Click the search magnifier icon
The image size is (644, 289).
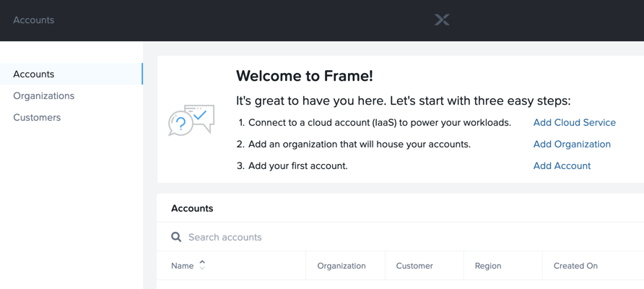176,237
